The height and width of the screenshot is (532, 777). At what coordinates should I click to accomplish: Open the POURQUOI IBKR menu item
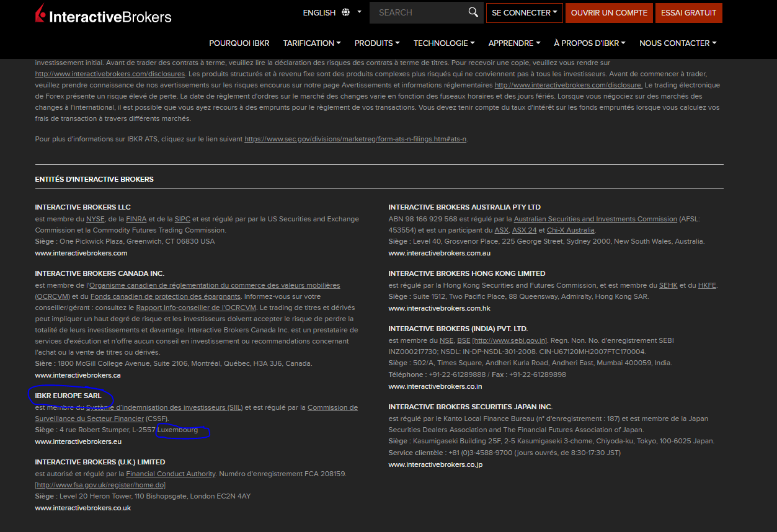[x=239, y=43]
